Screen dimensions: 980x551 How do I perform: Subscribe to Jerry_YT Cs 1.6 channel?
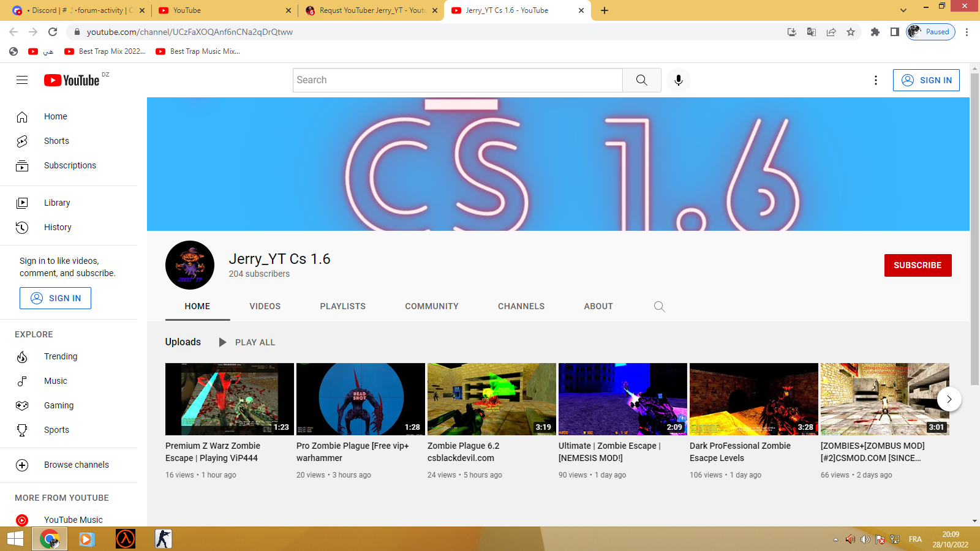click(917, 265)
